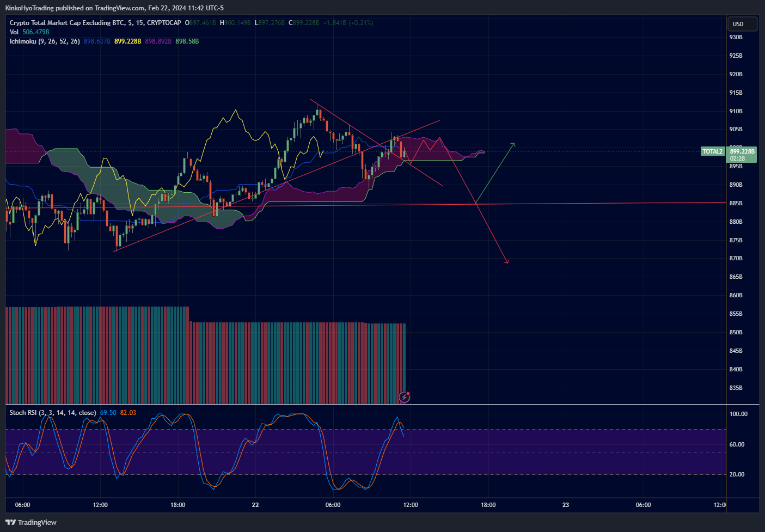
Task: Click the 855B price axis label
Action: click(x=736, y=314)
